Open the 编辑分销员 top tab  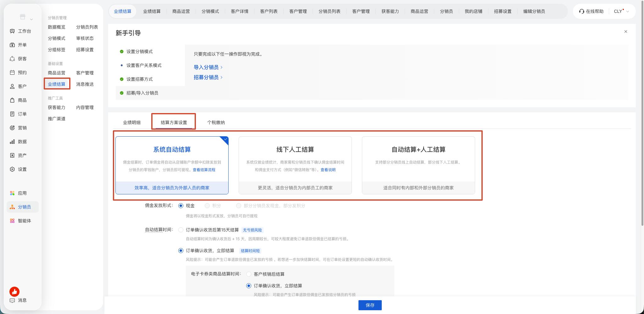[534, 11]
